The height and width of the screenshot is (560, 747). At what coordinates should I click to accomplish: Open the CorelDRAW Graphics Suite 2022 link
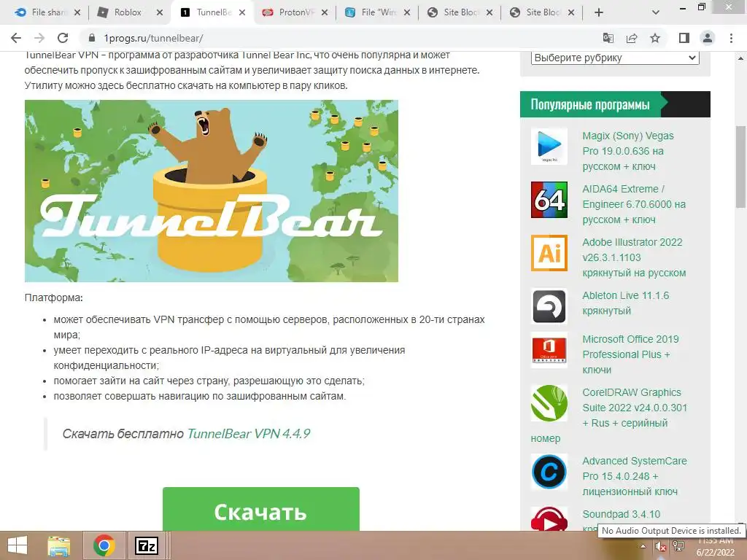635,408
